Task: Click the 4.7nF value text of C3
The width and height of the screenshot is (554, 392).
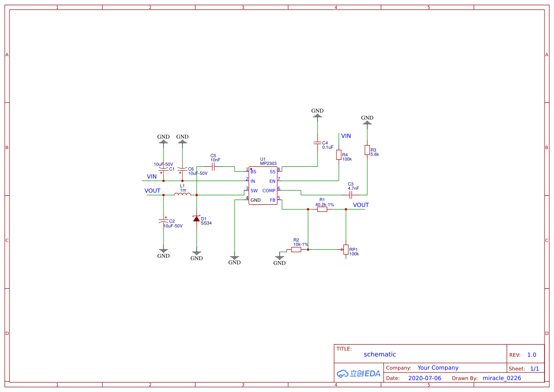Action: pos(354,188)
